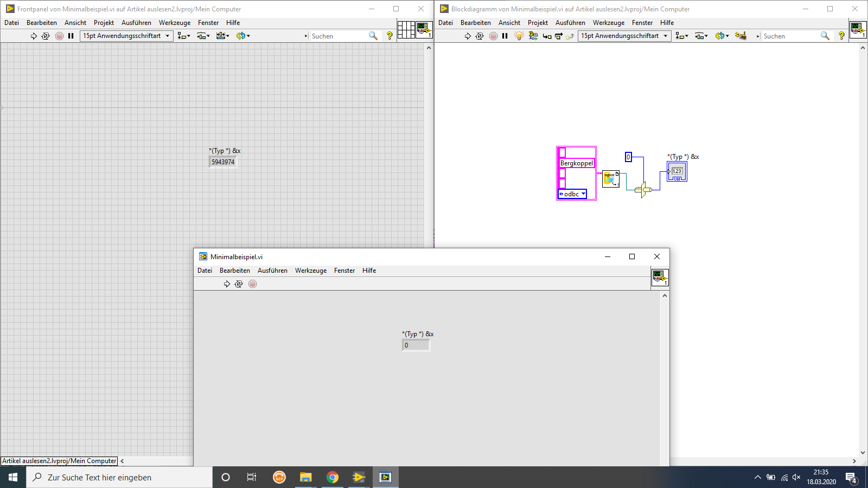Click the search magnifier in the Frontpanel window

373,36
